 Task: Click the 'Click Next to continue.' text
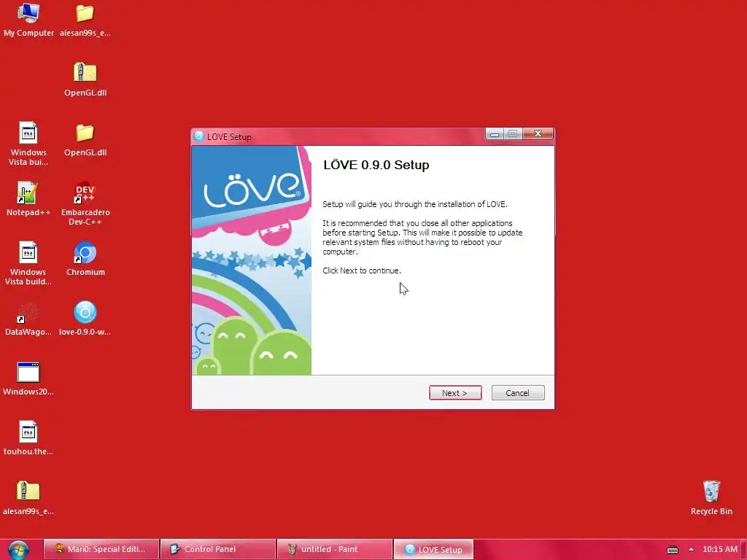click(x=362, y=271)
